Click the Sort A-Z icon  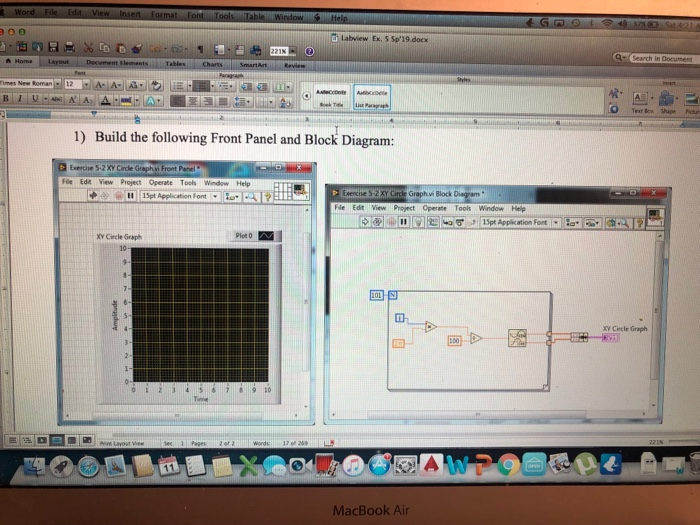pyautogui.click(x=285, y=104)
